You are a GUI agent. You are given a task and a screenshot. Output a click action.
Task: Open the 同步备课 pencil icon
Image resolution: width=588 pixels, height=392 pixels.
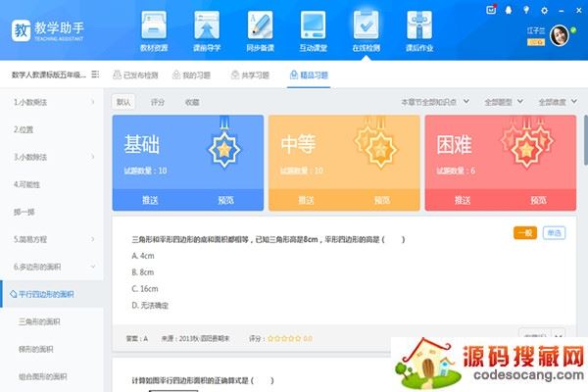click(260, 24)
